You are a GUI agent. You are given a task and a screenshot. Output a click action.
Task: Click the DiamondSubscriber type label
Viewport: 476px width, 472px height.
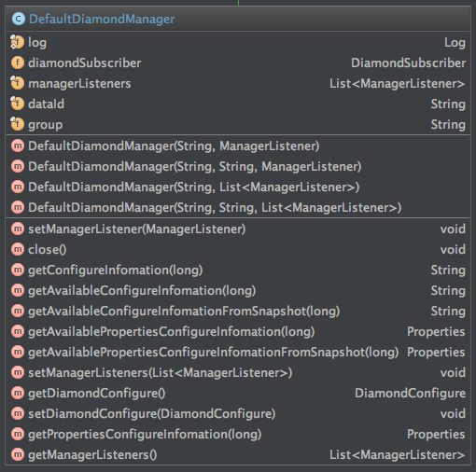408,62
